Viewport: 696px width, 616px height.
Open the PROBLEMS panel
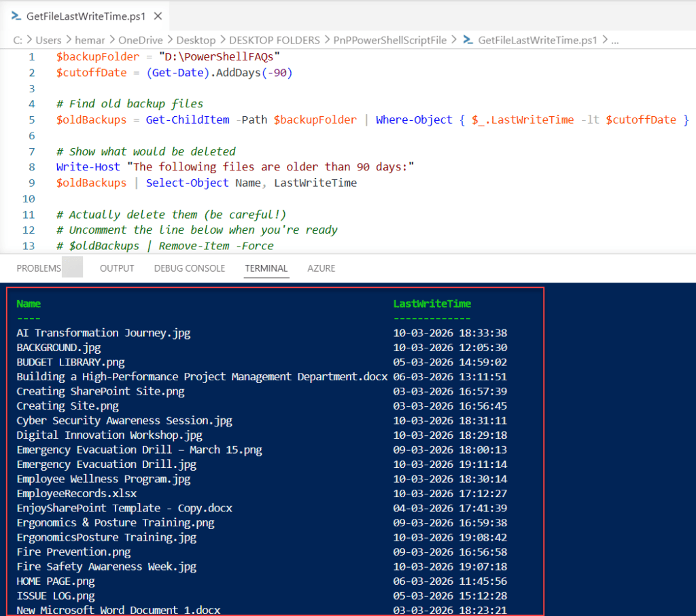click(x=38, y=268)
